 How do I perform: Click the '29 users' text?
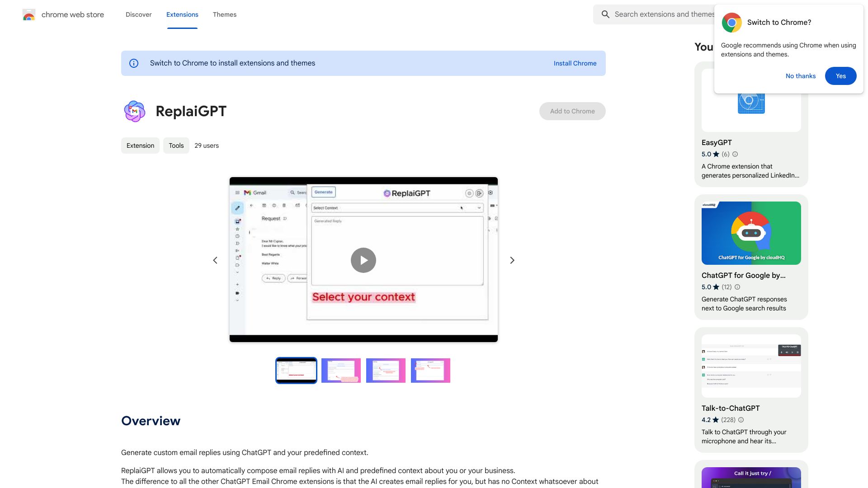pyautogui.click(x=207, y=145)
